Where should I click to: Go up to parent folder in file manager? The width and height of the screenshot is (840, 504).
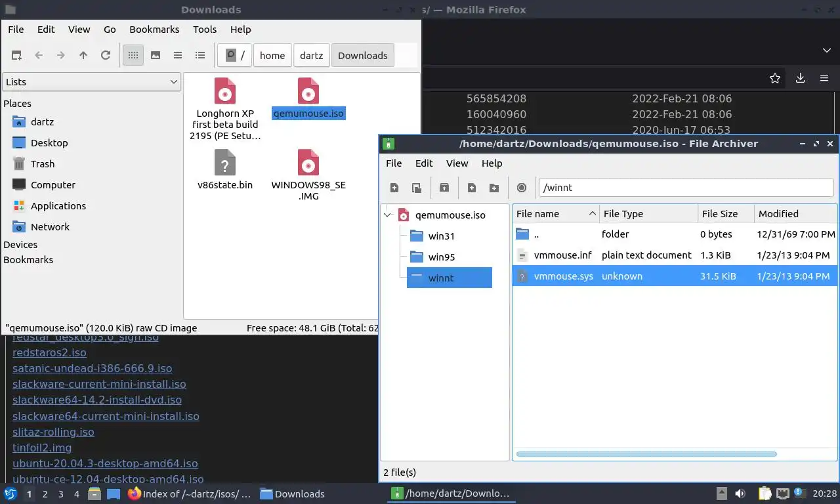pos(83,56)
